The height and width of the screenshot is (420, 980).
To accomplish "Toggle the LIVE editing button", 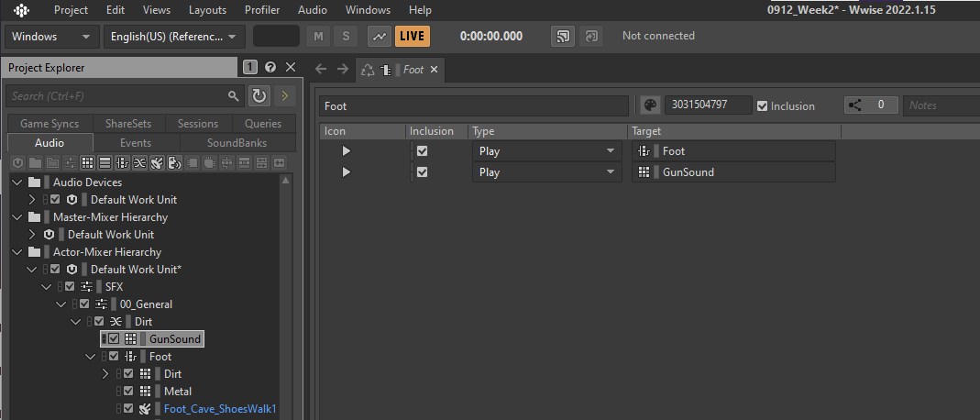I will pyautogui.click(x=412, y=37).
